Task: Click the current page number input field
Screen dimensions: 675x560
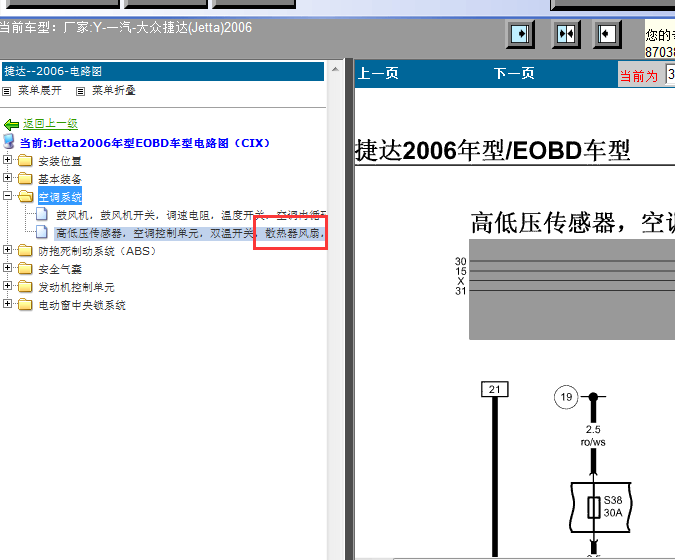Action: pos(670,74)
